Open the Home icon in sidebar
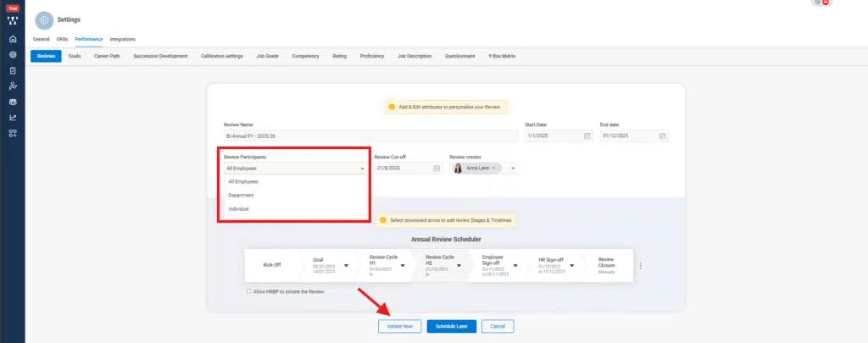868x343 pixels. pos(13,39)
